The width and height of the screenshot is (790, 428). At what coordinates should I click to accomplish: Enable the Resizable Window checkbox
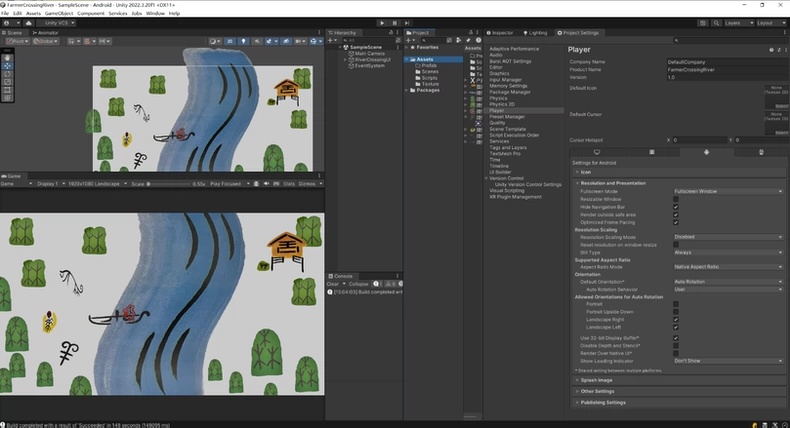pos(676,199)
